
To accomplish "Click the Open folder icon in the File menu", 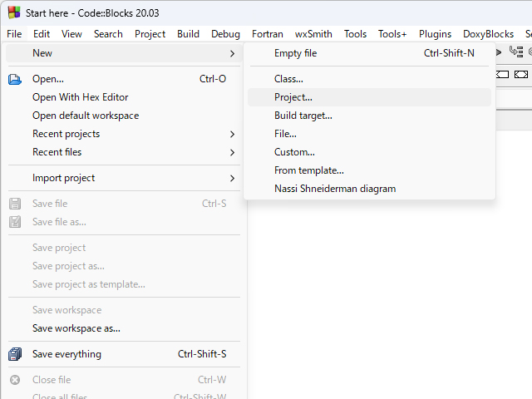I will point(15,80).
